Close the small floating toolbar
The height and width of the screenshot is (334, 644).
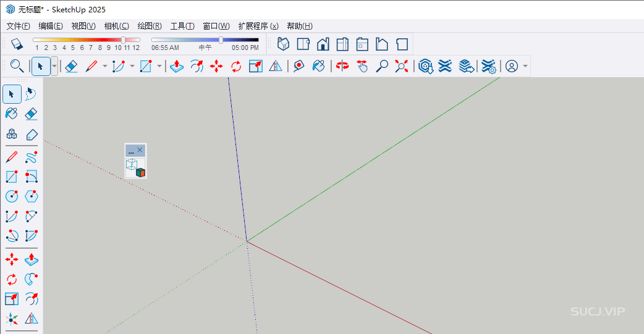[x=140, y=150]
